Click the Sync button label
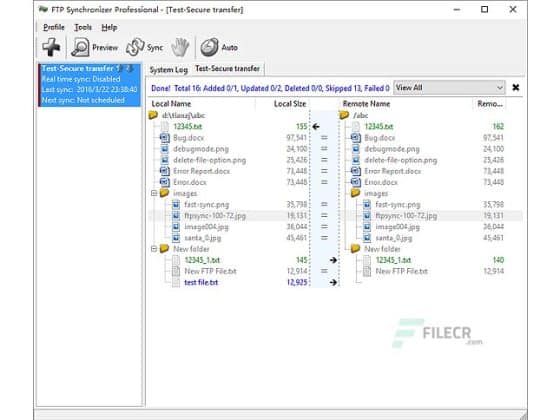The height and width of the screenshot is (420, 560). pyautogui.click(x=155, y=48)
